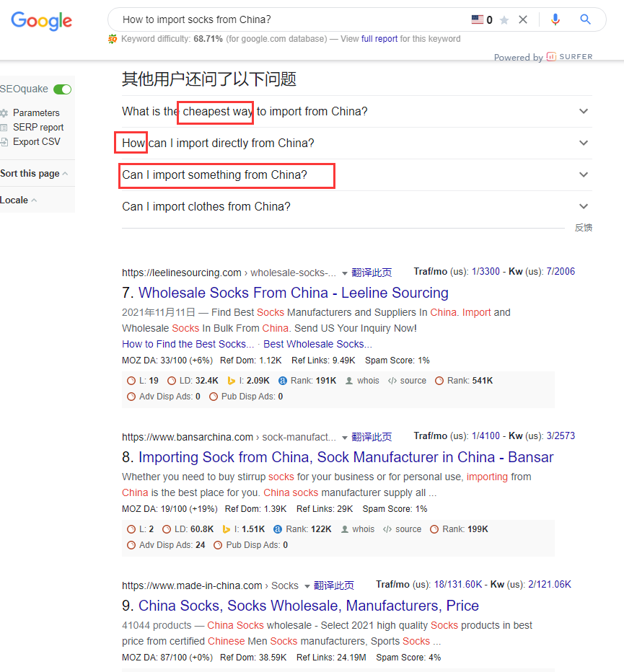Click the blue magnifier search icon
This screenshot has height=672, width=624.
pyautogui.click(x=586, y=20)
